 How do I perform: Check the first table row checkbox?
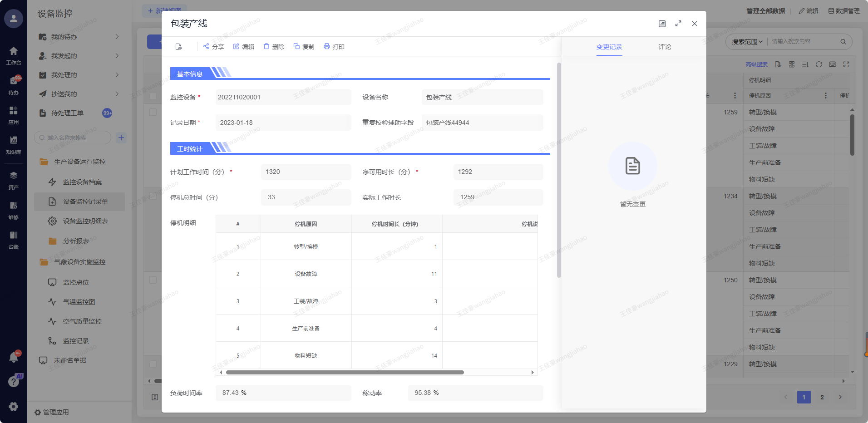[x=153, y=112]
